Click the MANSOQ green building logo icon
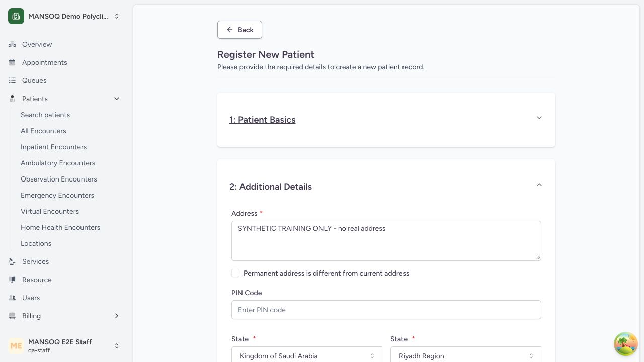644x362 pixels. 16,16
